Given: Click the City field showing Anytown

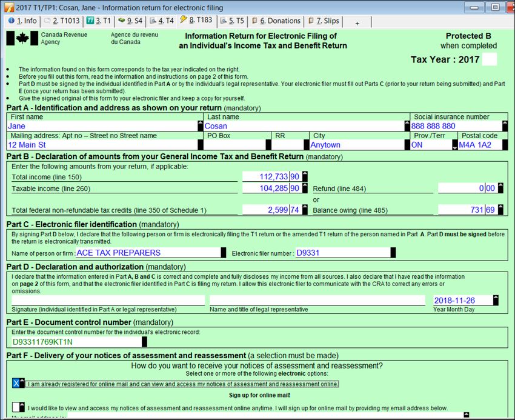Looking at the screenshot, I should 357,145.
